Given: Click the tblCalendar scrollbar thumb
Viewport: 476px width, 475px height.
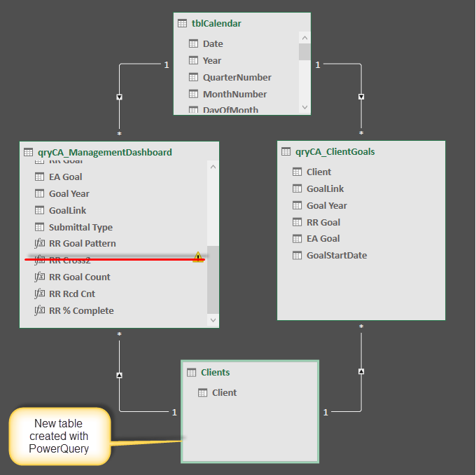Looking at the screenshot, I should click(x=304, y=52).
